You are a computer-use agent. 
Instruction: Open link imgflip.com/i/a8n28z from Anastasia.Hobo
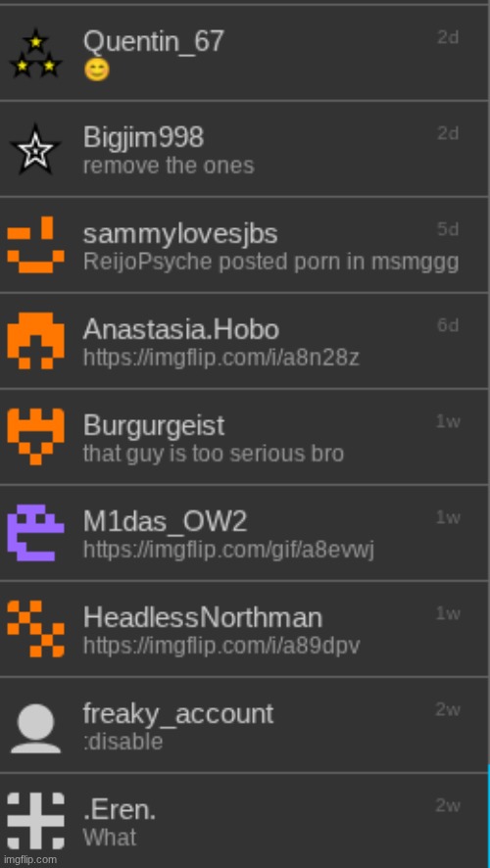pos(220,358)
